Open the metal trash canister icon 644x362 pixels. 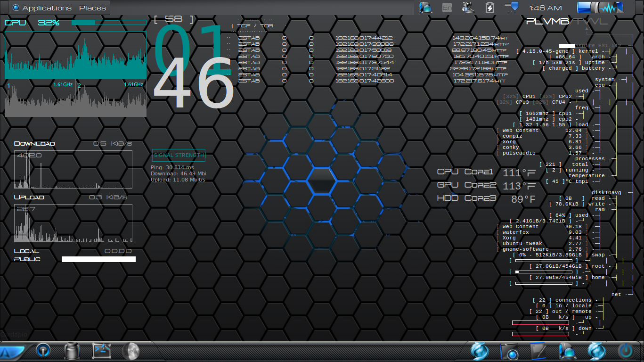72,351
